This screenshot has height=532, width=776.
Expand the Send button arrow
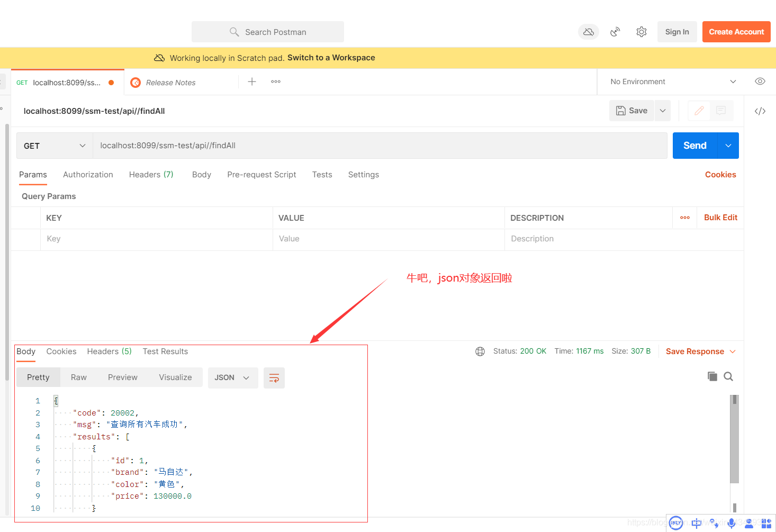728,146
